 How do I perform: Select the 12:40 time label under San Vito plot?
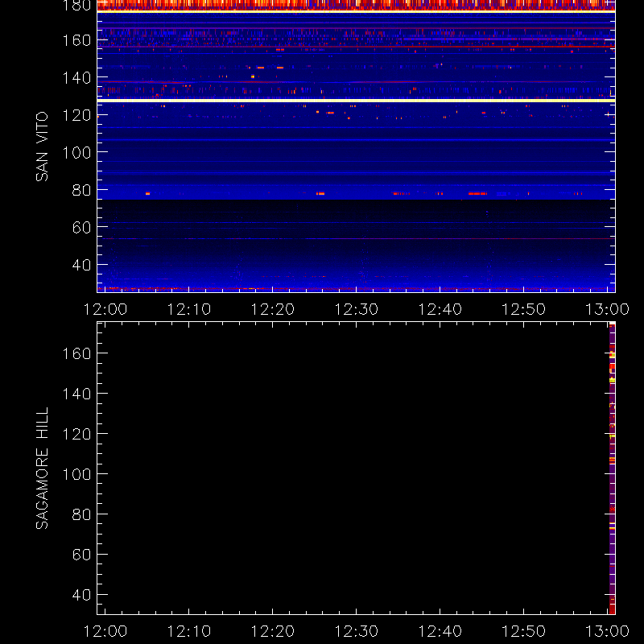point(440,309)
